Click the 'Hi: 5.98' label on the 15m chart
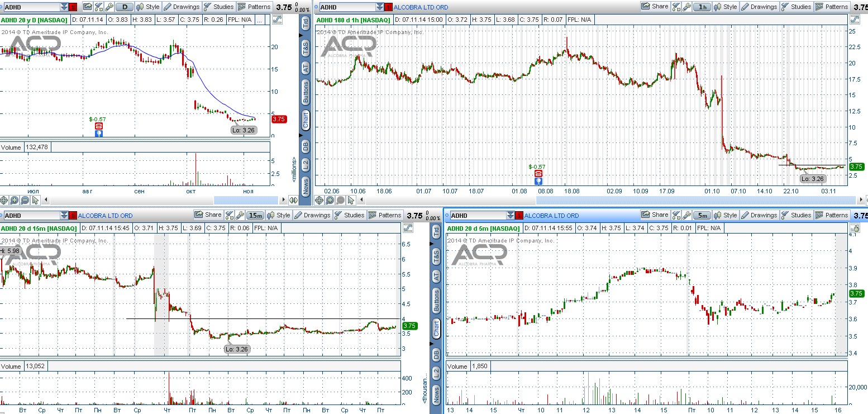Viewport: 868px width, 414px height. tap(10, 251)
